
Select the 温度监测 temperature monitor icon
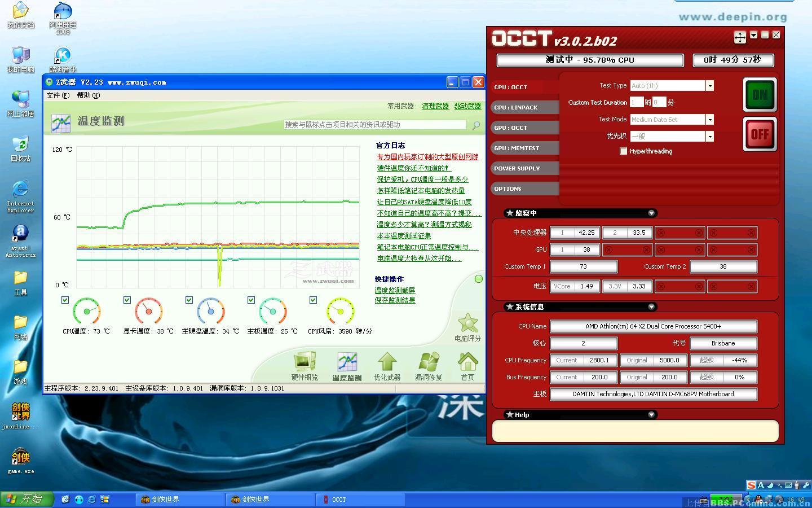pyautogui.click(x=346, y=366)
